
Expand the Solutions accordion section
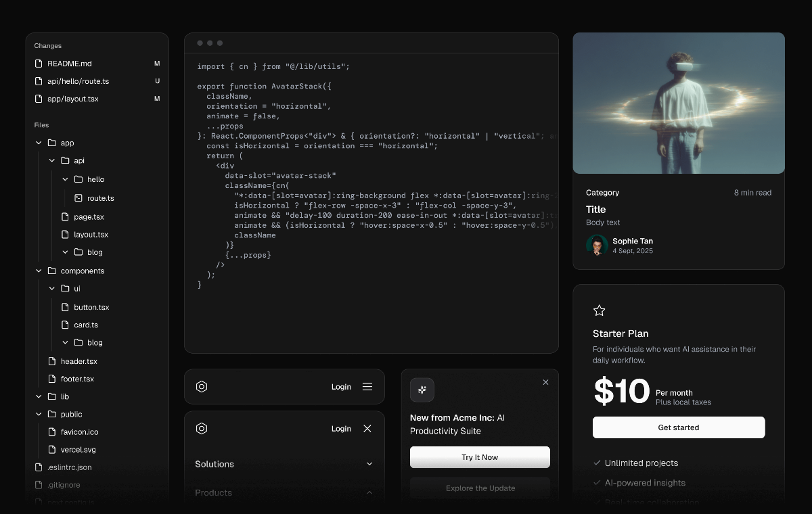tap(369, 464)
